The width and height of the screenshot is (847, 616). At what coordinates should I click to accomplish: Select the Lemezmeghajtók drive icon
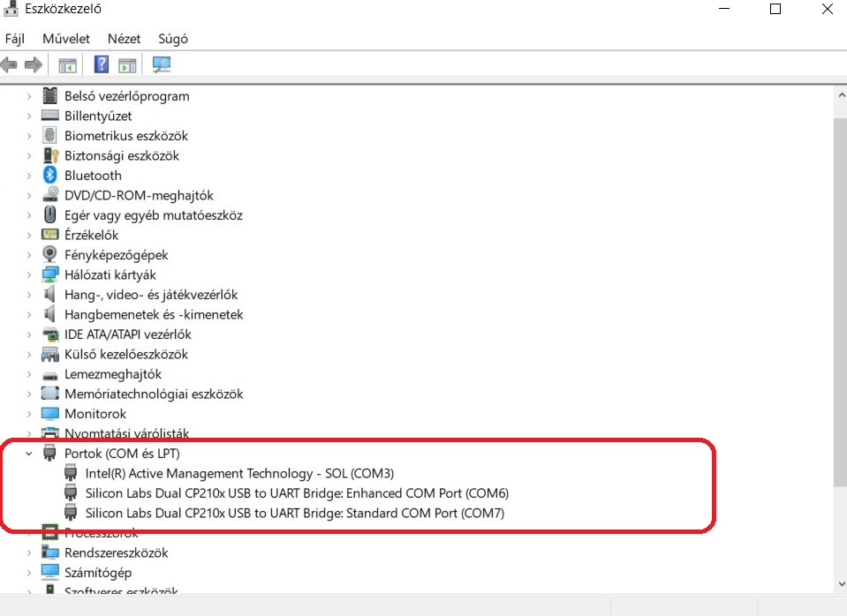tap(49, 375)
